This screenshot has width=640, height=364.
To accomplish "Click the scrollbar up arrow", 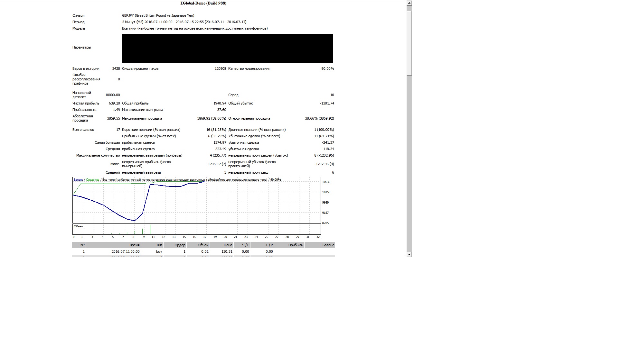I will 409,3.
